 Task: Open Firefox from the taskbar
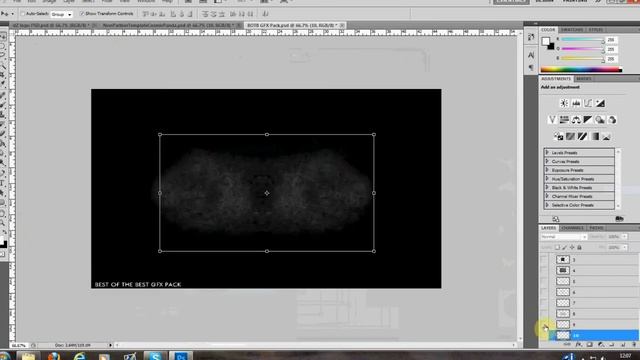(x=53, y=356)
